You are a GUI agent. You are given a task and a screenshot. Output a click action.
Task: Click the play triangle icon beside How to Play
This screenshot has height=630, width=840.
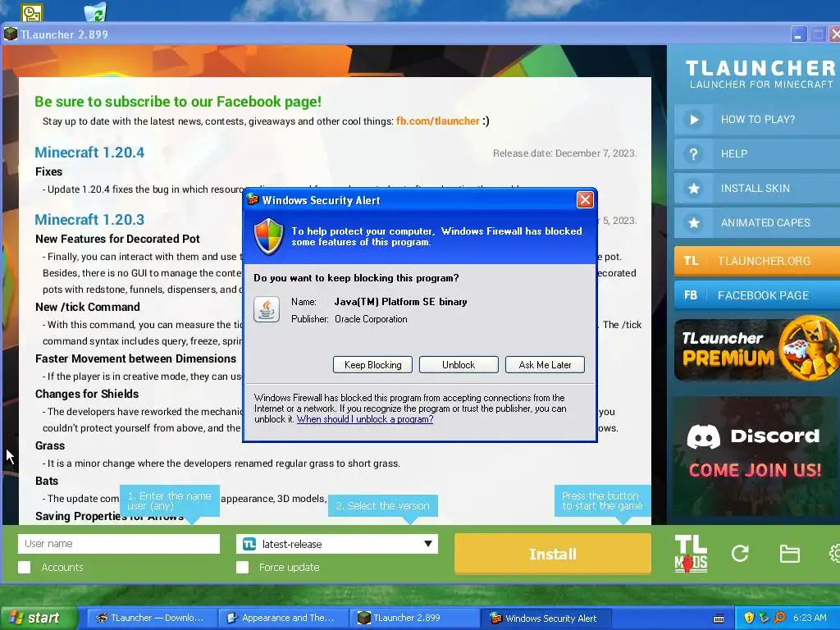[694, 120]
